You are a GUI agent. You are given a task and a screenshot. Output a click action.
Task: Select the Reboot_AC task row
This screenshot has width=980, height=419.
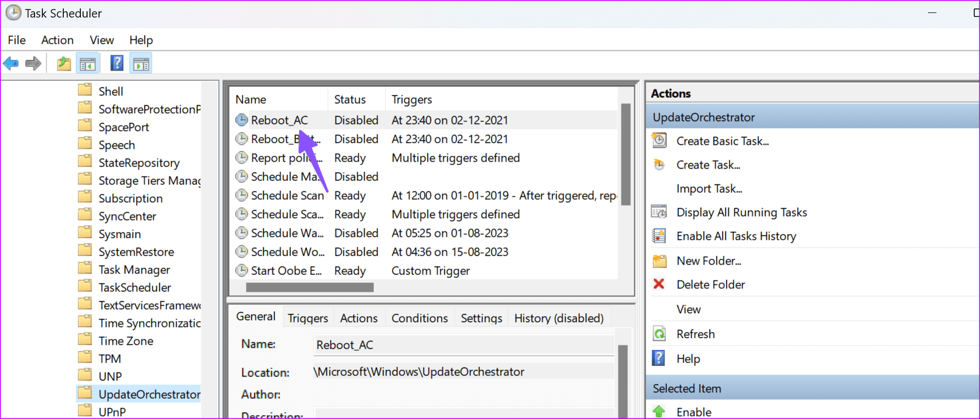(424, 120)
